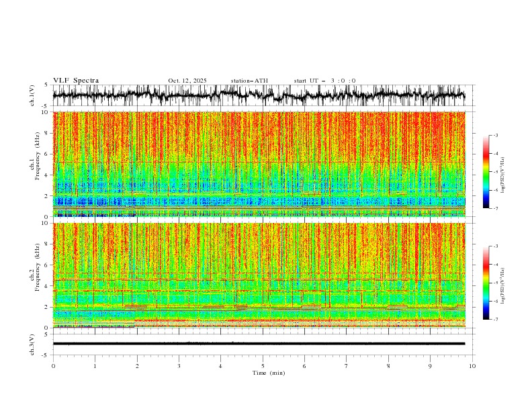Click the '9' tick on time axis
The width and height of the screenshot is (532, 411).
[x=430, y=366]
